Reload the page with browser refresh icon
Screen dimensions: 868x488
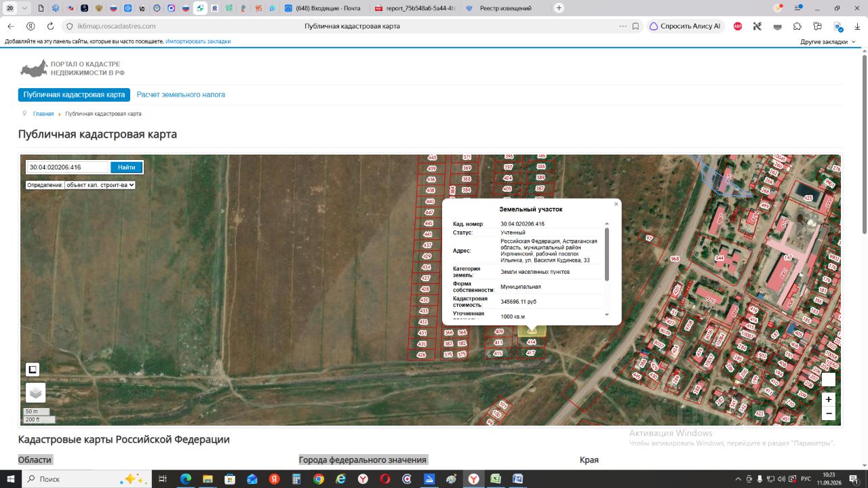click(50, 26)
